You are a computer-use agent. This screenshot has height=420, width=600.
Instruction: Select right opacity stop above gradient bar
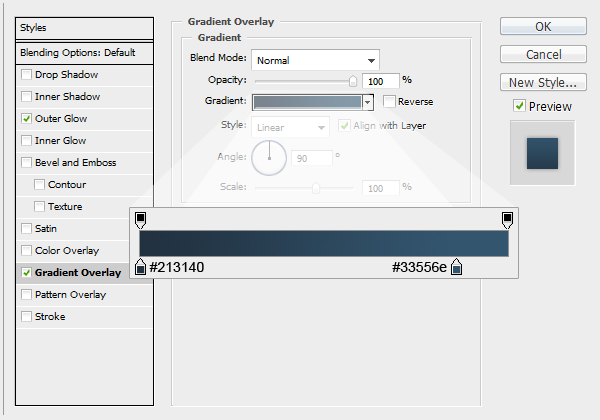507,220
